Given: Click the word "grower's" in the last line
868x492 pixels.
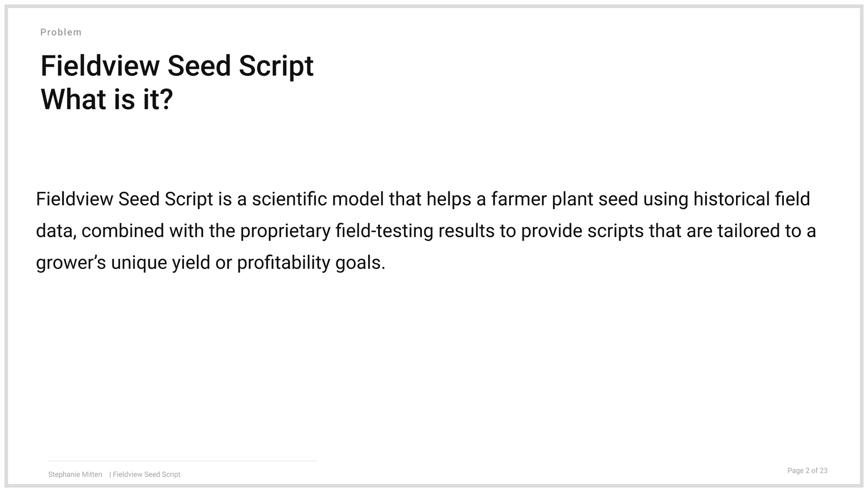Looking at the screenshot, I should tap(71, 263).
